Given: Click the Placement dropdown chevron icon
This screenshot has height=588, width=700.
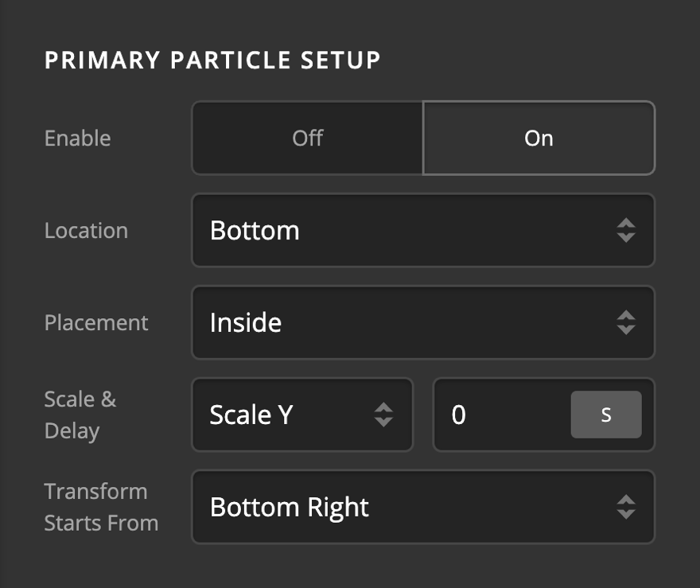Looking at the screenshot, I should 628,323.
